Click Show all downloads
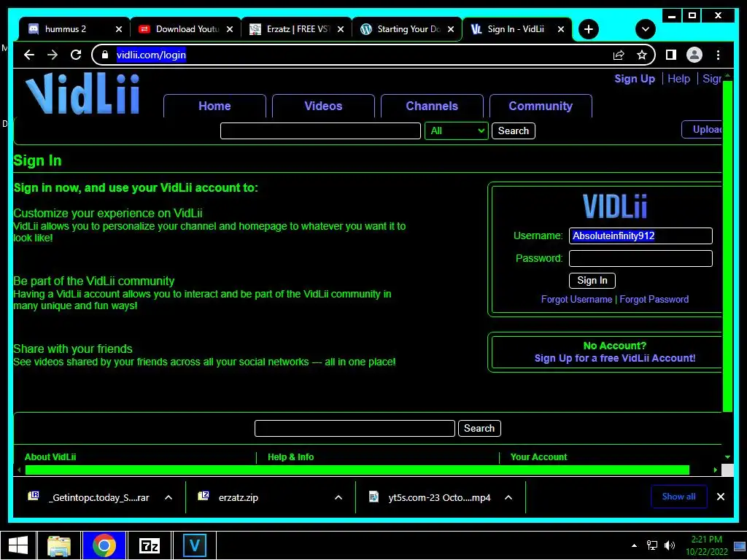This screenshot has height=560, width=747. point(678,496)
